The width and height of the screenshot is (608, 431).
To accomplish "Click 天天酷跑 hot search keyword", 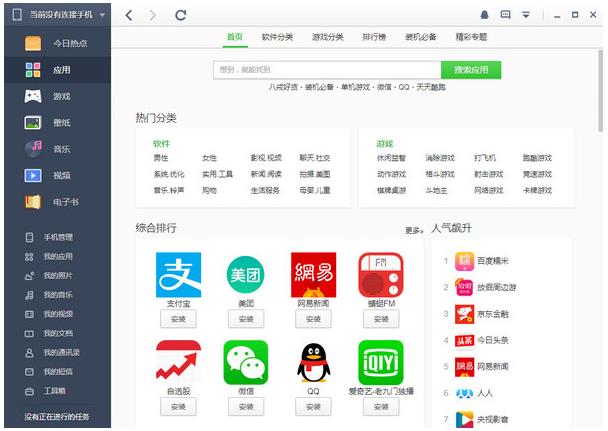I will pyautogui.click(x=431, y=87).
